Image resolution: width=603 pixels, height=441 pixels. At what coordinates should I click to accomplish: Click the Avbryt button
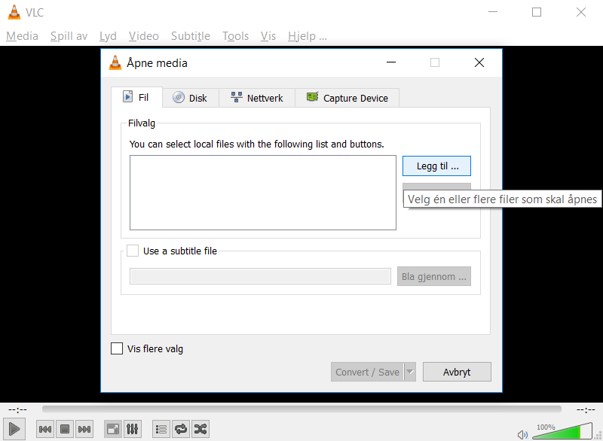(x=457, y=372)
